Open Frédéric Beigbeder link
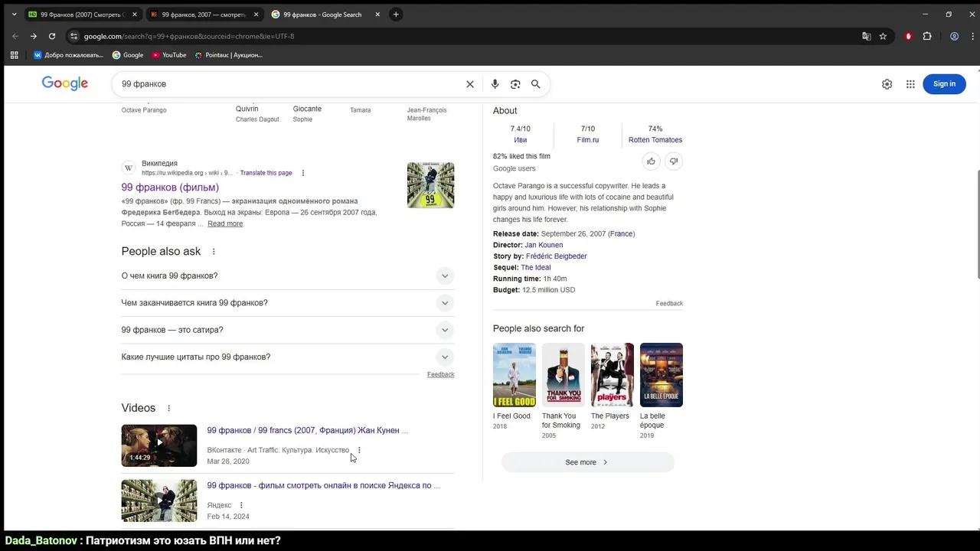Viewport: 980px width, 551px height. click(x=557, y=256)
